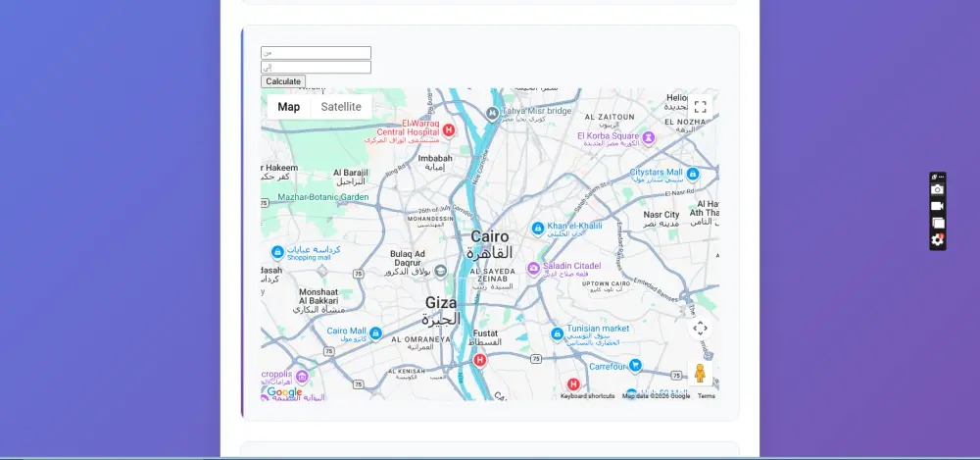Click the Google logo on map
The width and height of the screenshot is (980, 460).
point(284,392)
